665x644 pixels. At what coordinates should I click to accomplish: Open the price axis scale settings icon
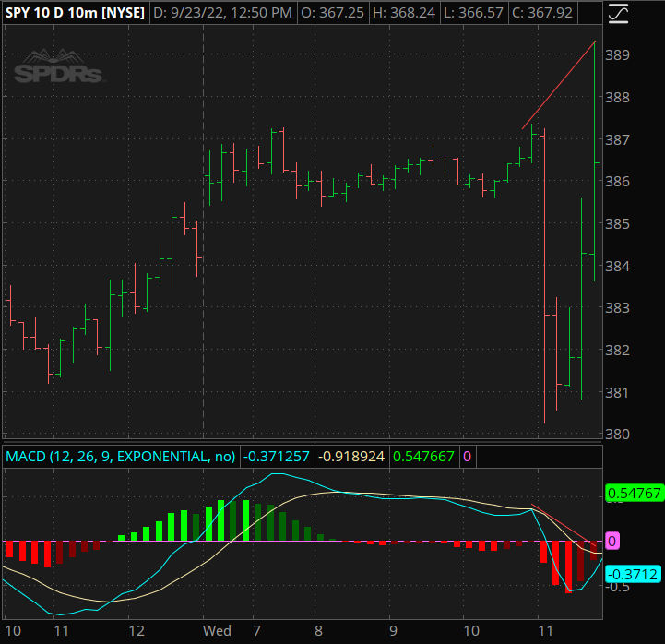point(618,13)
